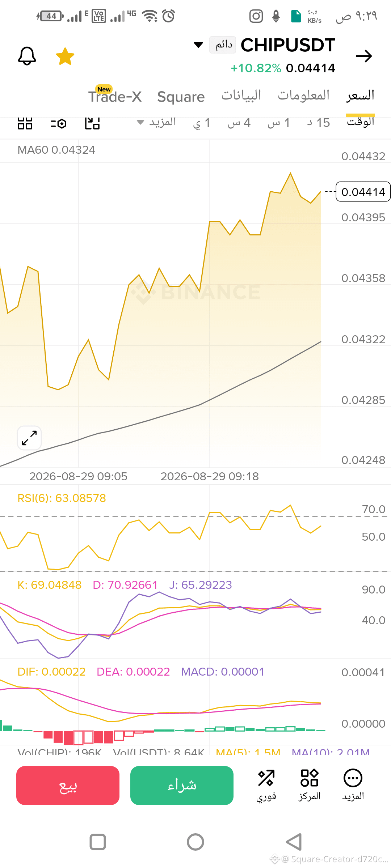Open the chart layout grid icon
This screenshot has width=391, height=868.
(25, 123)
